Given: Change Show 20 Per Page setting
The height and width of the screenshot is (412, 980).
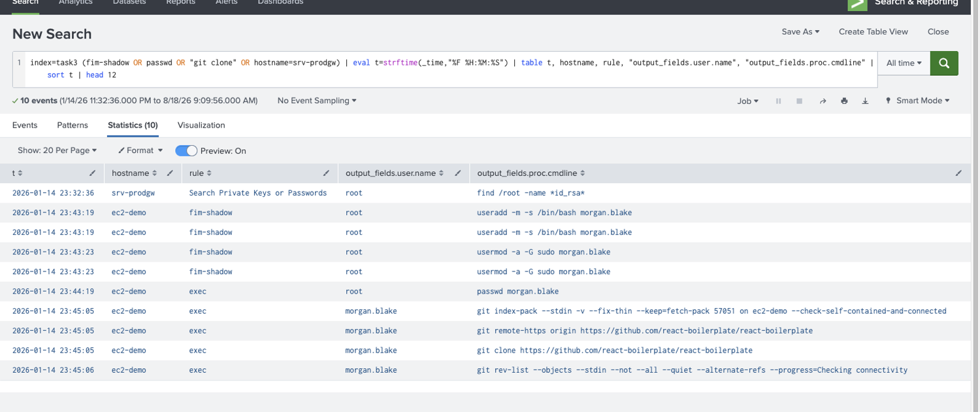Looking at the screenshot, I should (x=57, y=150).
